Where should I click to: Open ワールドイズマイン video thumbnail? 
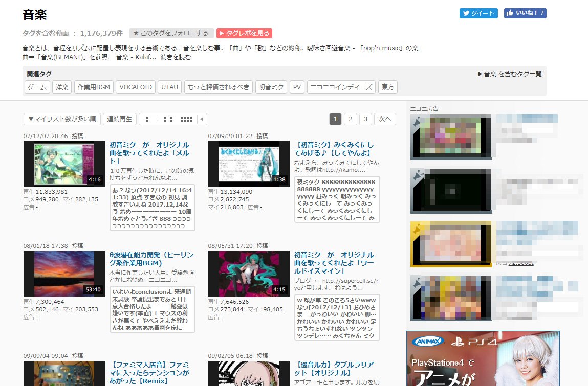[x=249, y=274]
